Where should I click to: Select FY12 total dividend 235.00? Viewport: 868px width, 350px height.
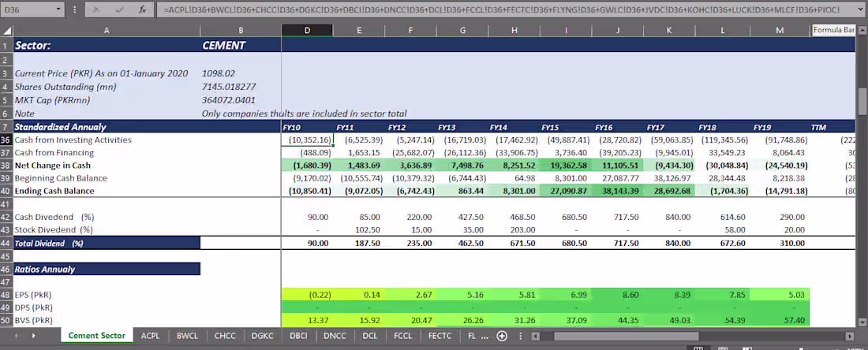pyautogui.click(x=411, y=244)
